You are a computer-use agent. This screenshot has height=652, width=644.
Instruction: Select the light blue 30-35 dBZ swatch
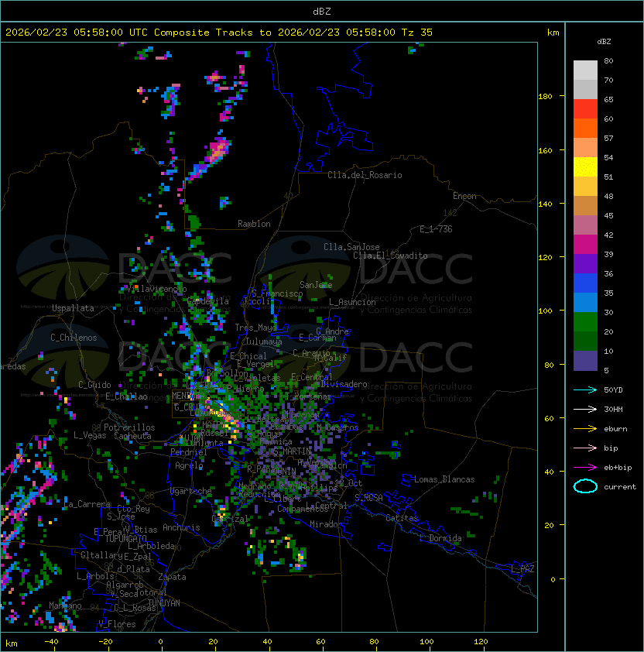click(x=585, y=303)
